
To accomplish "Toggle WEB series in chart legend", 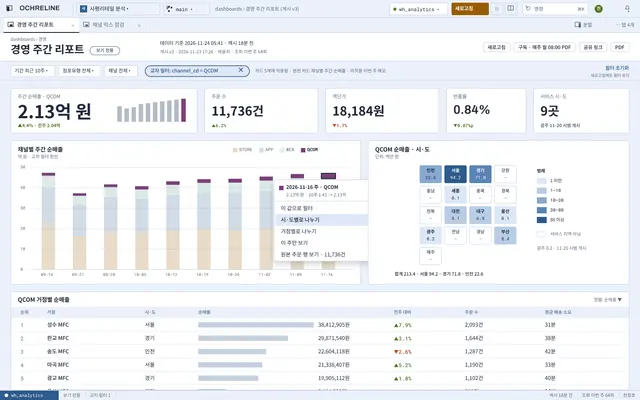I will click(287, 150).
